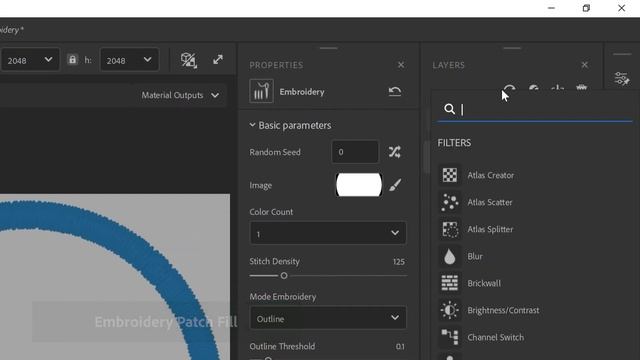Image resolution: width=640 pixels, height=360 pixels.
Task: Click the expand viewport arrows icon
Action: (218, 60)
